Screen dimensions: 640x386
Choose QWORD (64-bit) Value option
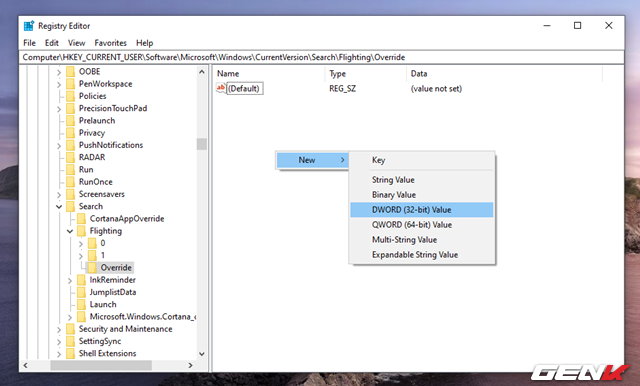click(422, 225)
